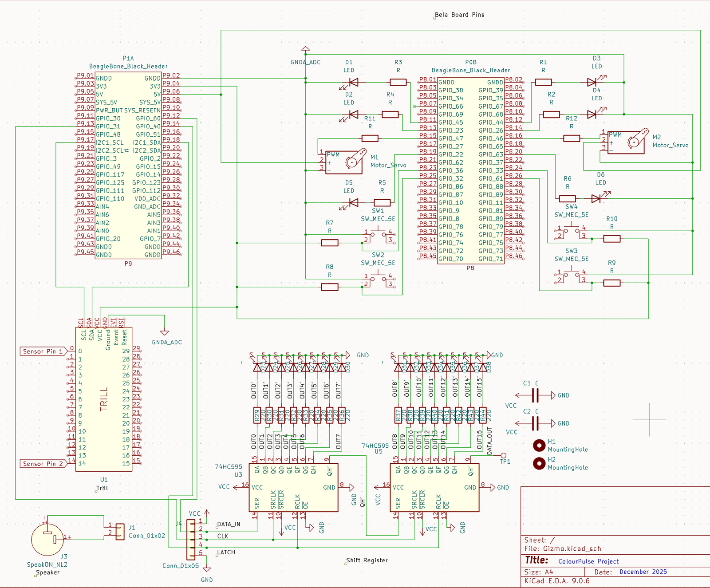The height and width of the screenshot is (588, 710).
Task: Pick resistor R10 symbol
Action: coord(612,239)
